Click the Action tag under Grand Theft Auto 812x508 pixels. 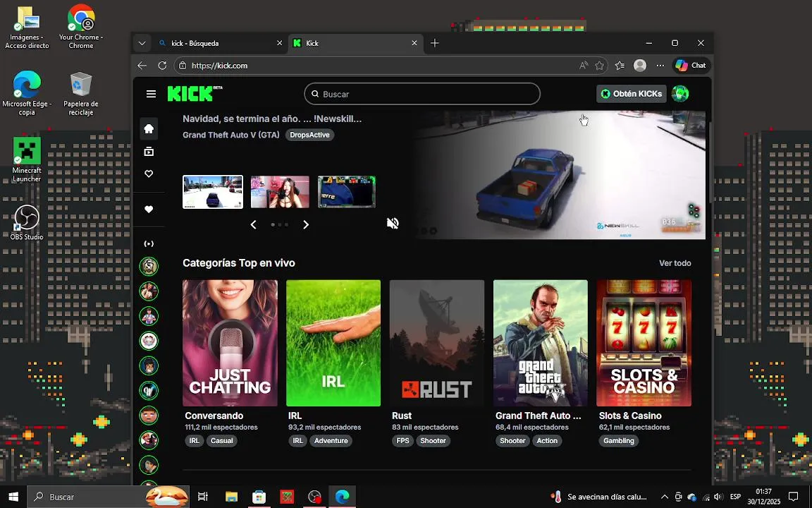(x=547, y=440)
